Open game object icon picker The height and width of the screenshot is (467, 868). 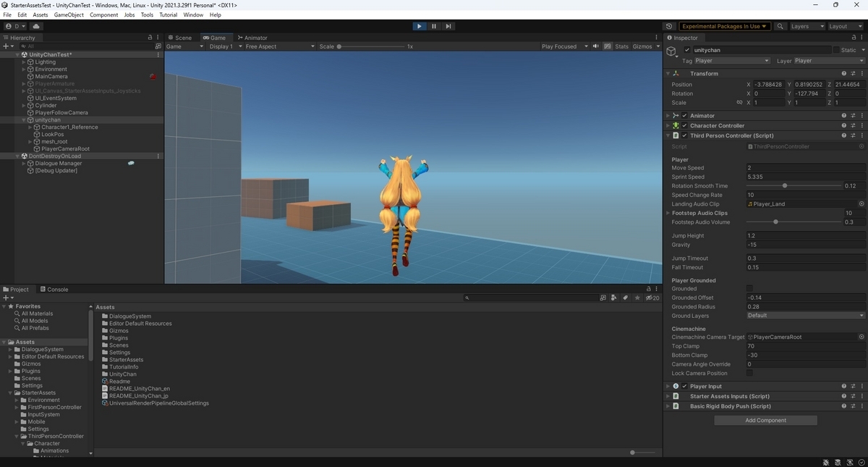(x=672, y=51)
